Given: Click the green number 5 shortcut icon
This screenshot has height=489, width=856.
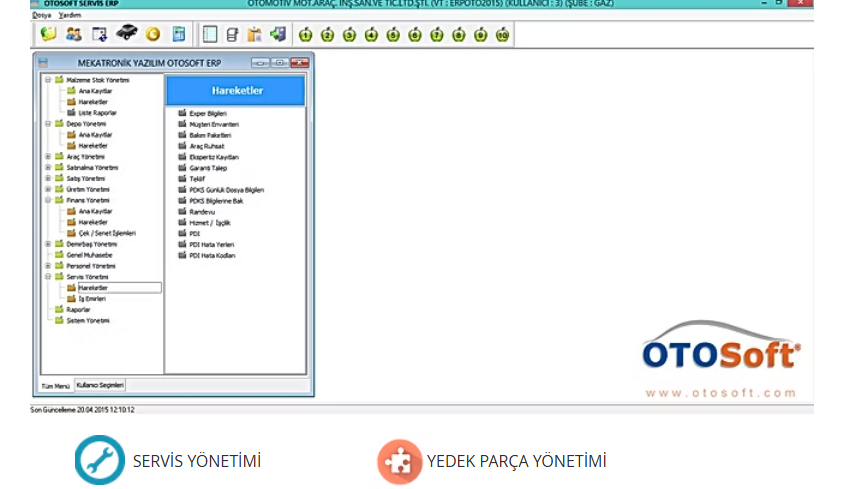Looking at the screenshot, I should click(x=393, y=35).
